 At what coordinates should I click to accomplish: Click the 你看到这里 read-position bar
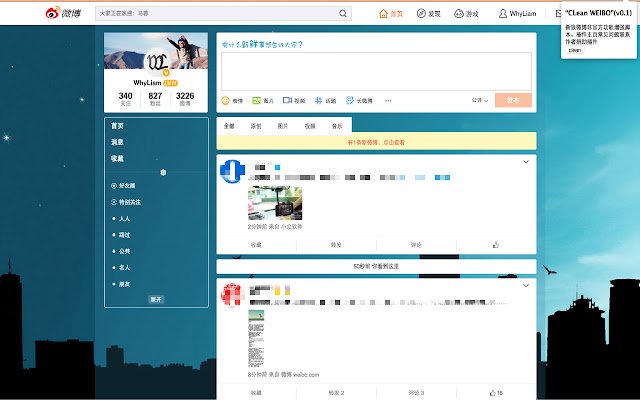376,266
